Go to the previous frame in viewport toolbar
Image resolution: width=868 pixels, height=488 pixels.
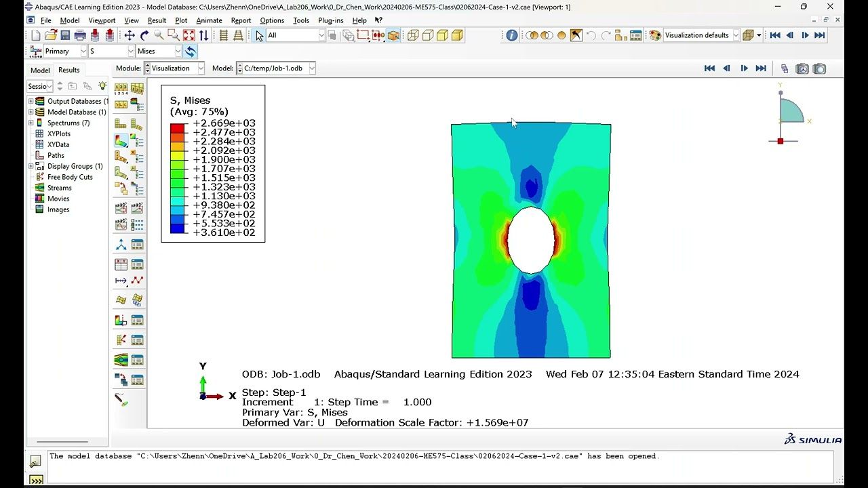click(726, 68)
